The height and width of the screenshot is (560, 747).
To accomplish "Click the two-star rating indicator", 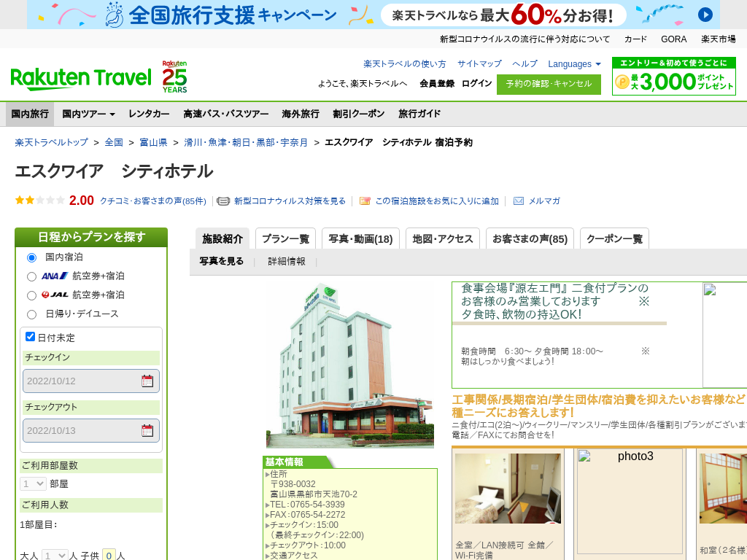I will pos(40,201).
